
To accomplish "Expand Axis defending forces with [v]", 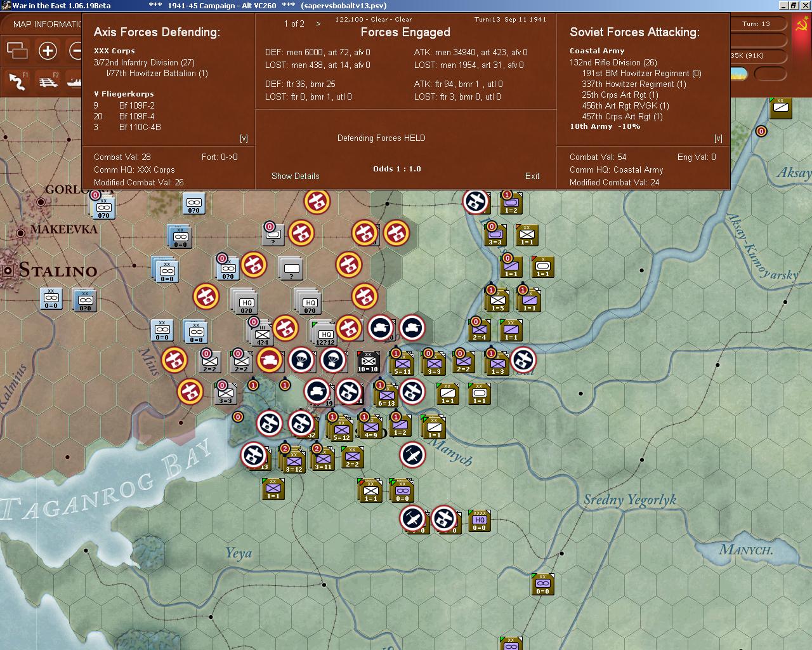I will (x=244, y=138).
